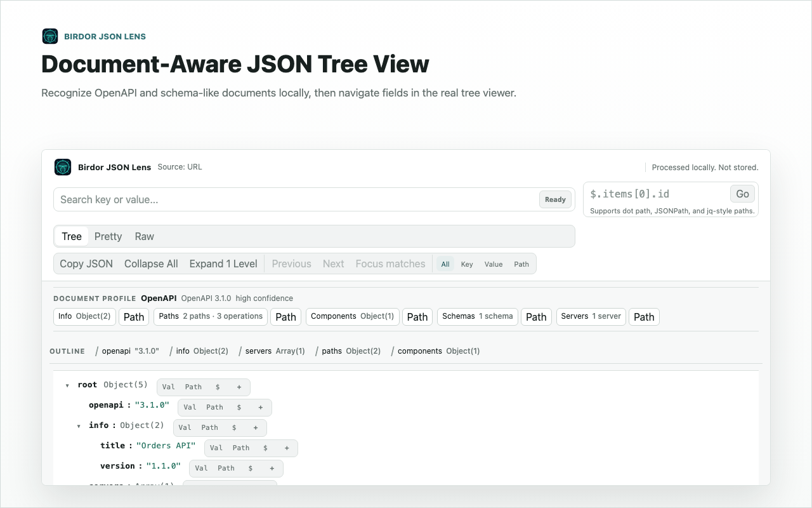
Task: Click Val in the openapi row
Action: point(190,407)
